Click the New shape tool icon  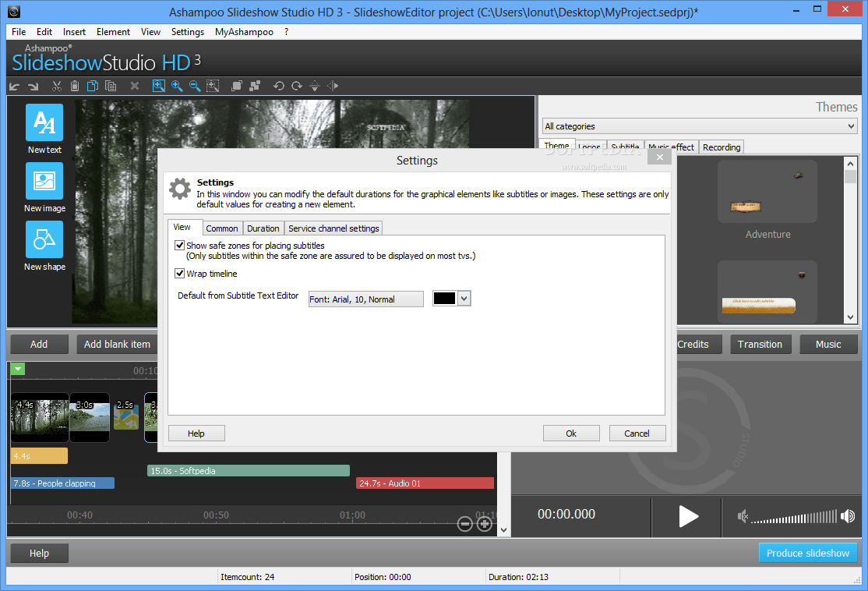pyautogui.click(x=44, y=240)
